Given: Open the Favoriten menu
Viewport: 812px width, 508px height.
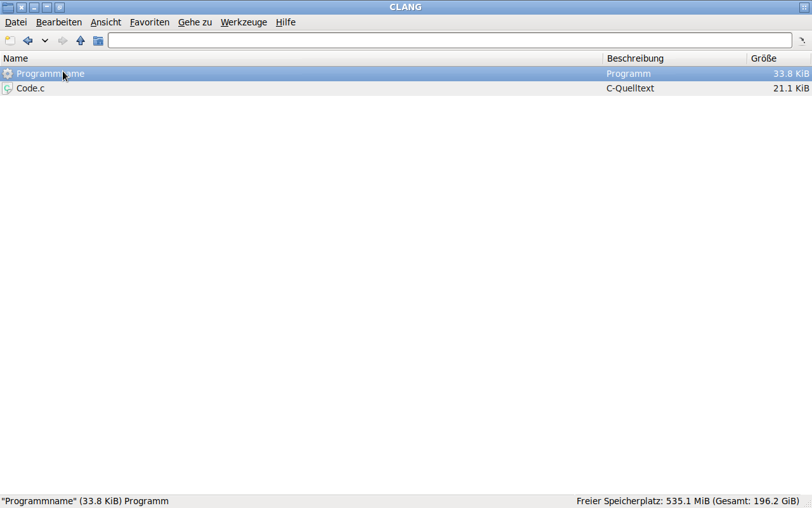Looking at the screenshot, I should pos(150,22).
